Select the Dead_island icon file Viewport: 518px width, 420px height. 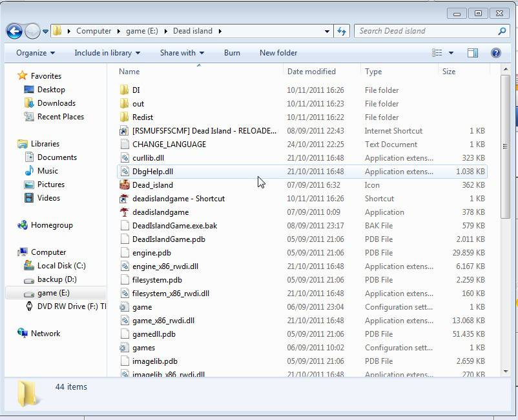coord(124,185)
